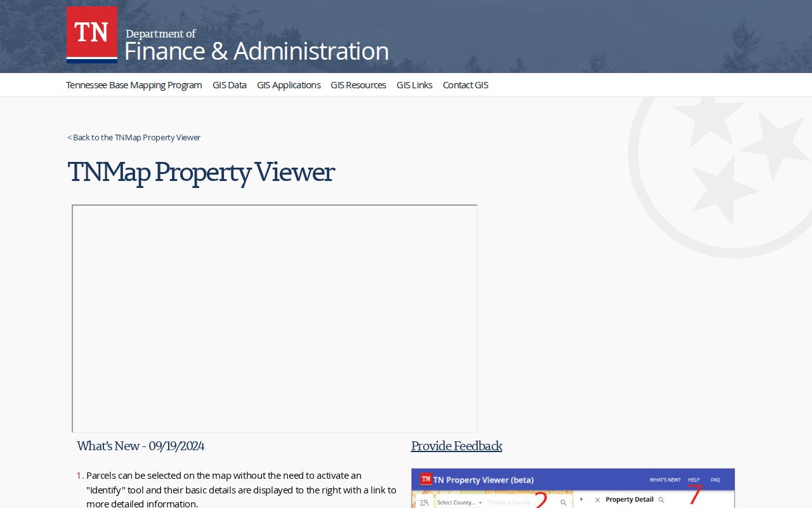
Task: Go to GIS Resources in the navigation
Action: click(x=358, y=85)
